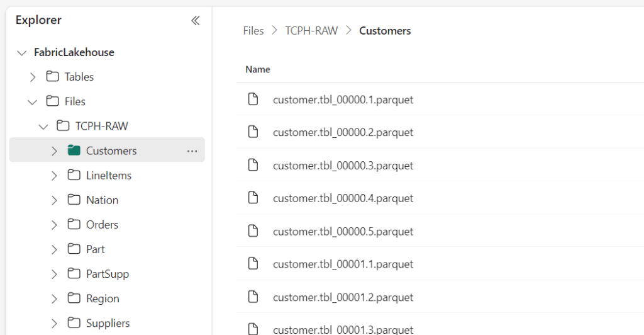Select customer.tbl_00000.5.parquet file row
The width and height of the screenshot is (644, 335).
tap(343, 231)
